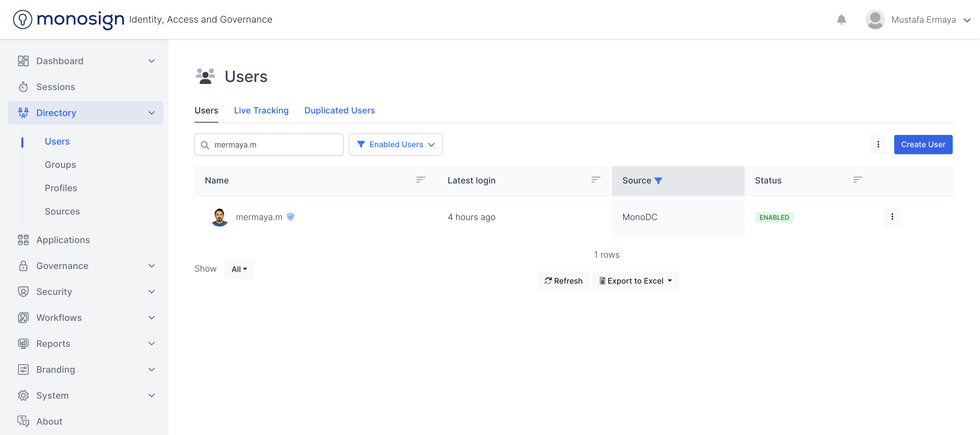Open the Enabled Users filter dropdown

pyautogui.click(x=396, y=145)
